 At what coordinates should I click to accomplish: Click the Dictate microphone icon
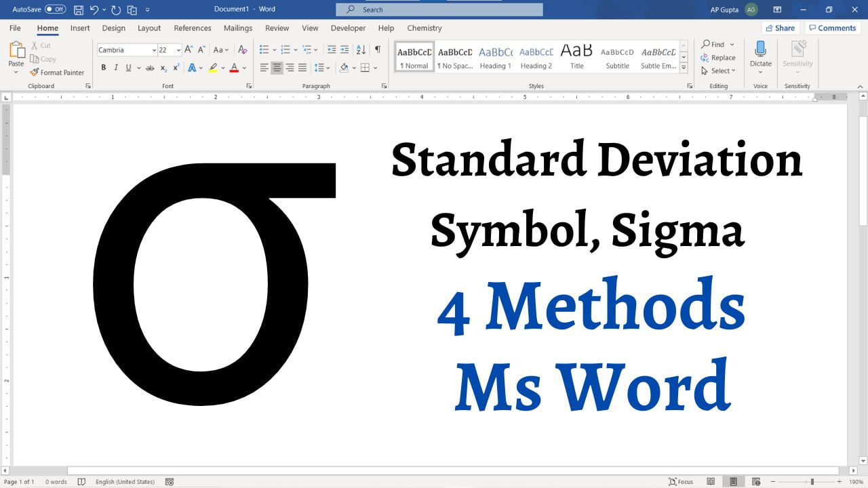(x=760, y=50)
